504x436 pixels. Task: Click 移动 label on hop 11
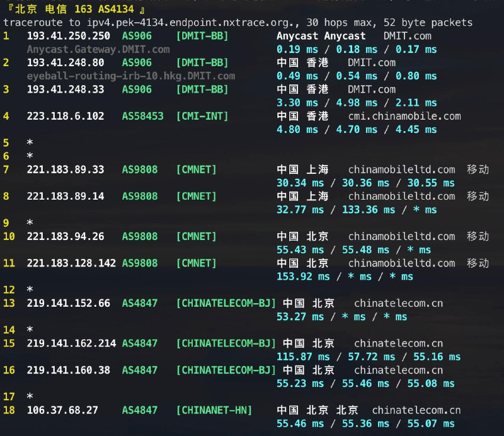(x=478, y=263)
